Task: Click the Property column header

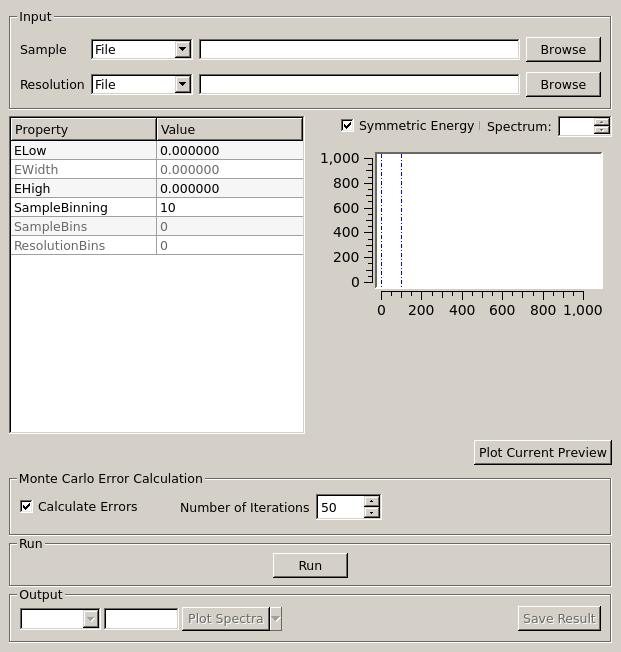Action: tap(83, 129)
